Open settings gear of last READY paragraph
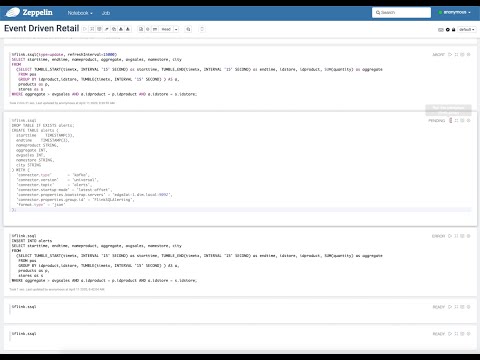 point(468,334)
